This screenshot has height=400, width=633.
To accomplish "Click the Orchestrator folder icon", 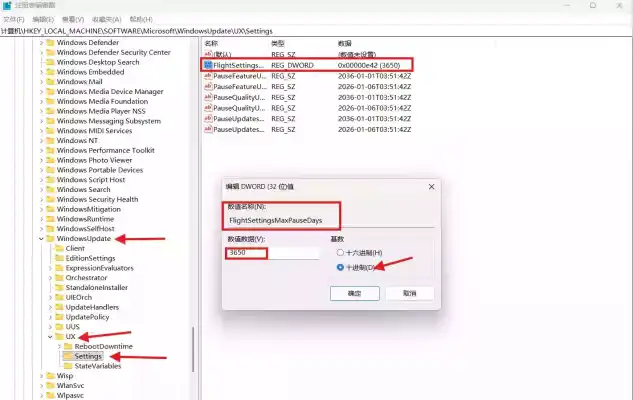I will (x=59, y=279).
